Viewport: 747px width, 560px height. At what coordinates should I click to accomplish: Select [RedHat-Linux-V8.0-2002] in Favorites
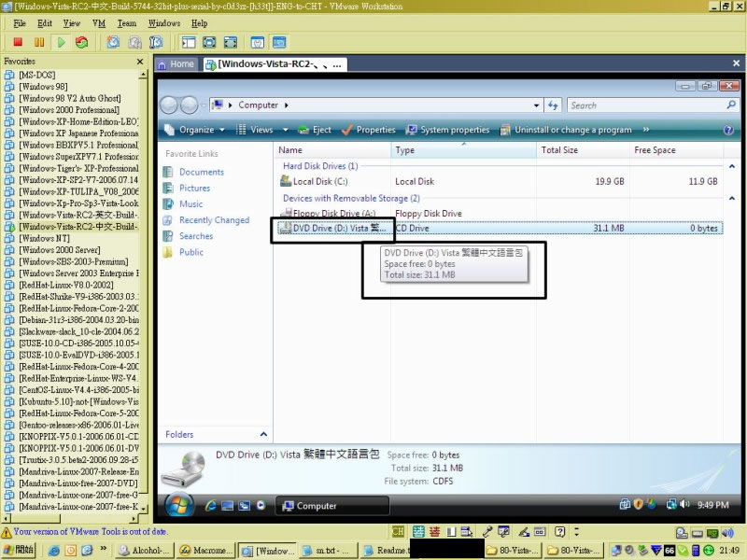66,285
